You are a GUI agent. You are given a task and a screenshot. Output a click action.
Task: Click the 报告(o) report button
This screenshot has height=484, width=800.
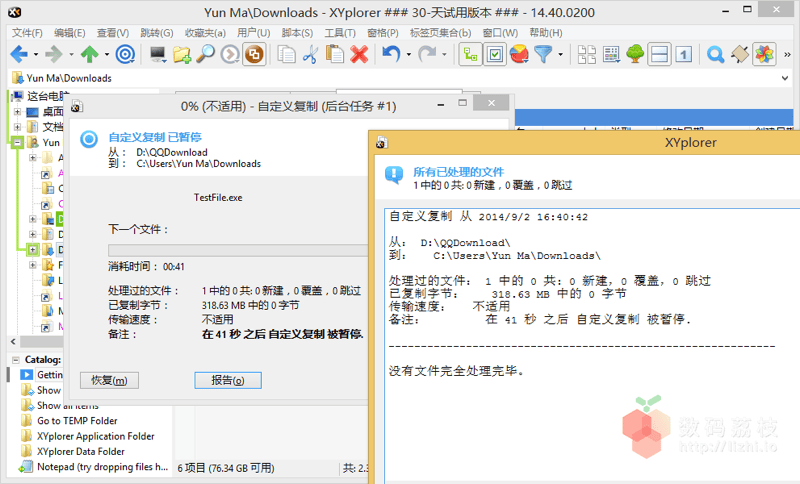228,380
